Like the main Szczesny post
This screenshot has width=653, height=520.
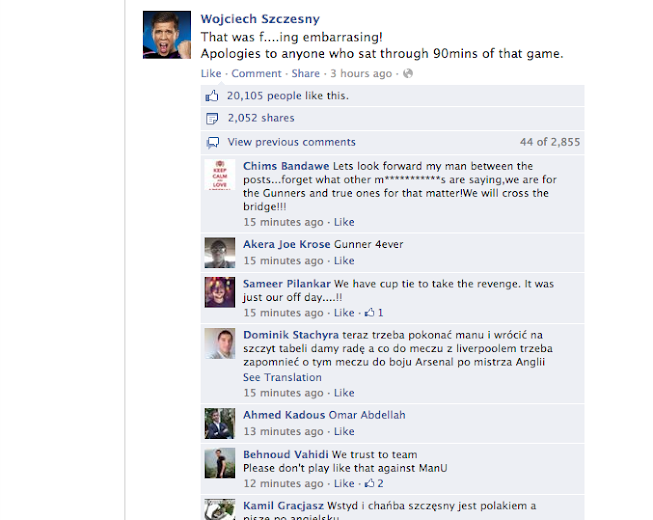211,73
